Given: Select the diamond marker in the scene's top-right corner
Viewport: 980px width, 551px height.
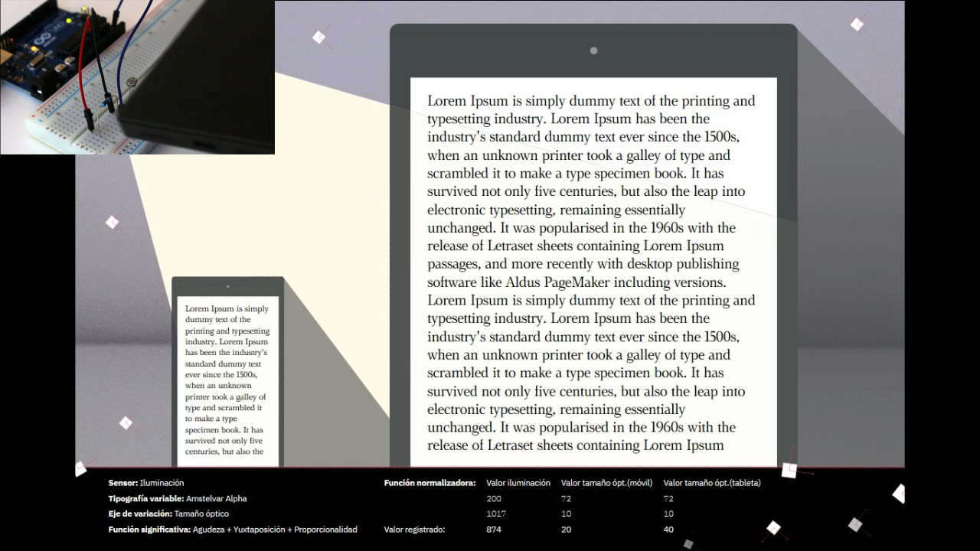Looking at the screenshot, I should [x=857, y=24].
